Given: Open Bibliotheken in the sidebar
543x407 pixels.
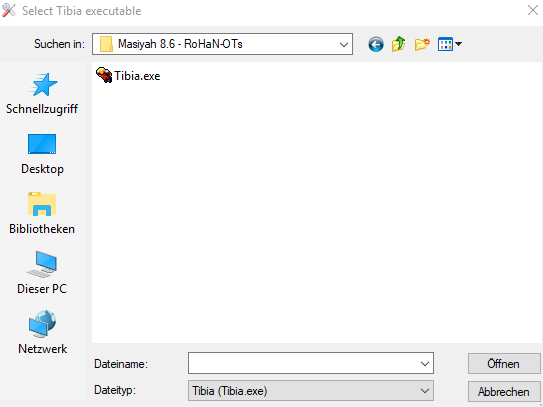Looking at the screenshot, I should pyautogui.click(x=42, y=214).
